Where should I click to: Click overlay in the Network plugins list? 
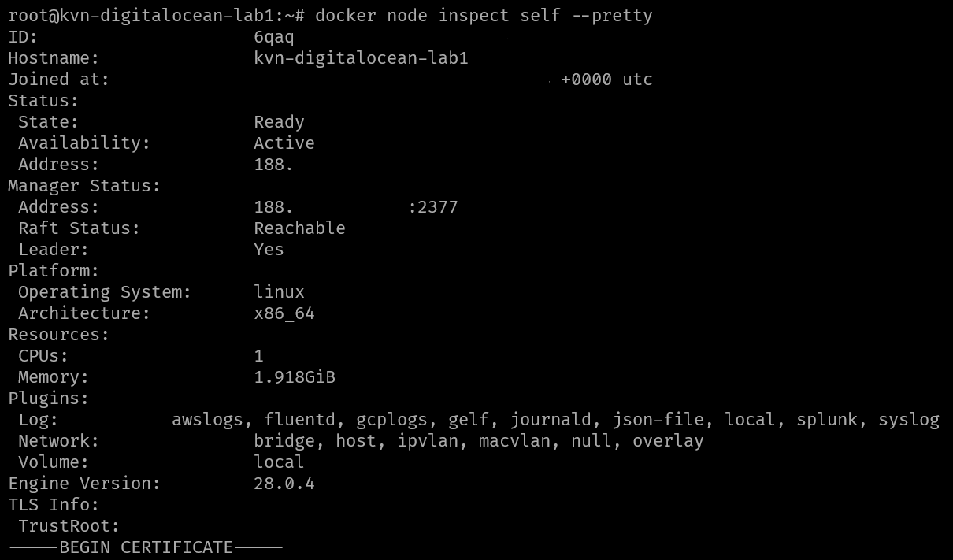[x=668, y=441]
